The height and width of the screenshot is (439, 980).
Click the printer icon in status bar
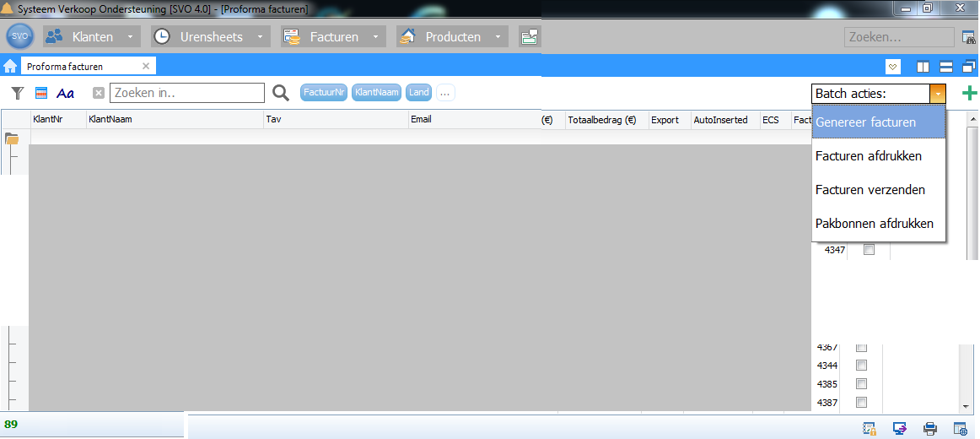930,428
